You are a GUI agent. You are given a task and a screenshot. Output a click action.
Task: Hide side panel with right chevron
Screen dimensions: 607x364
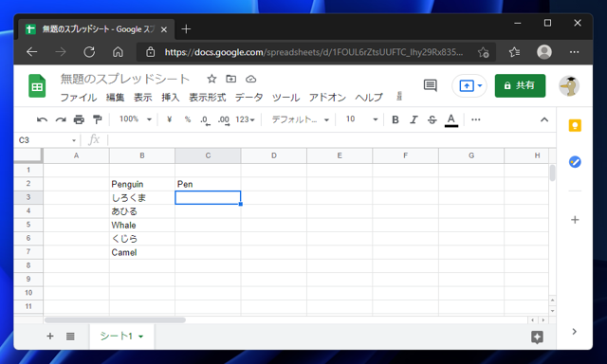575,332
